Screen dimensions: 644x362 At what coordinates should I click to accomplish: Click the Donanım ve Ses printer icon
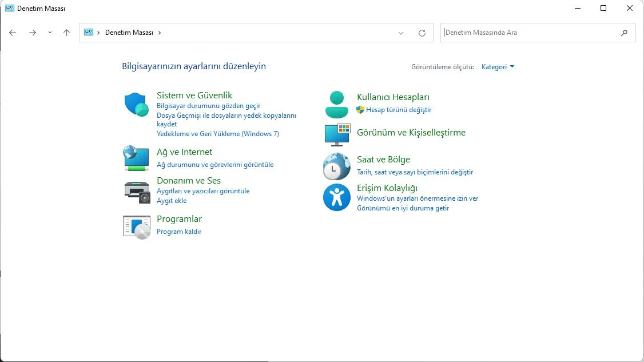click(x=136, y=191)
